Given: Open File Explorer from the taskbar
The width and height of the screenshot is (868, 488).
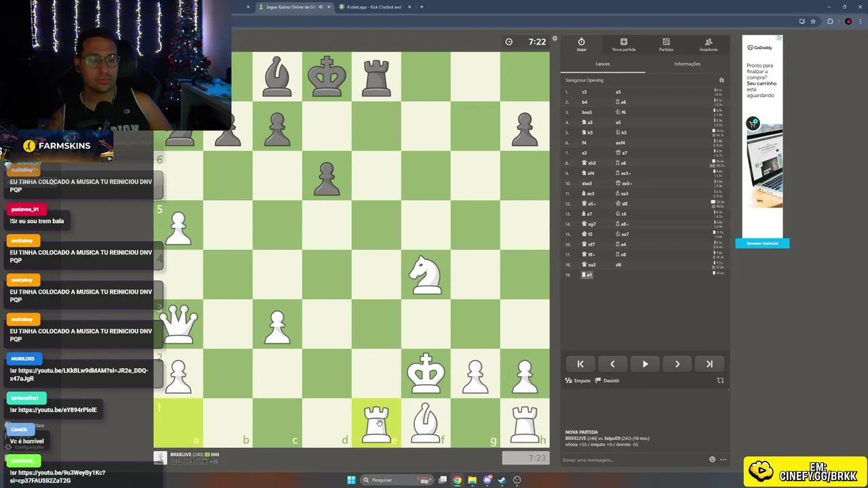Looking at the screenshot, I should [472, 480].
